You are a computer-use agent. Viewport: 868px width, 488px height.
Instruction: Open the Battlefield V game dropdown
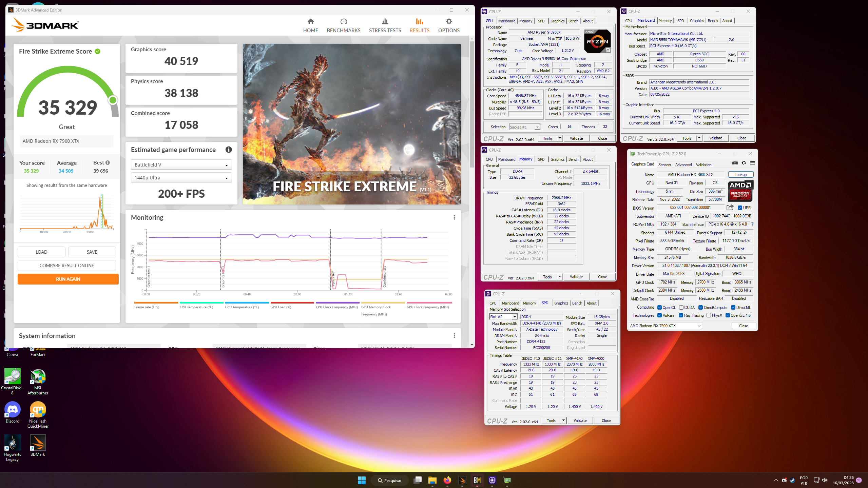181,165
